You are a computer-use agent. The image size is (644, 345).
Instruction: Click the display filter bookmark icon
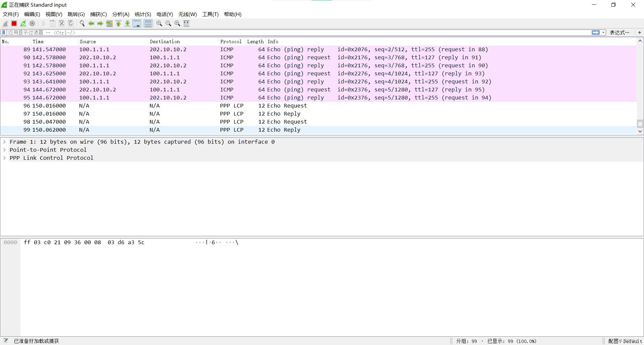4,32
